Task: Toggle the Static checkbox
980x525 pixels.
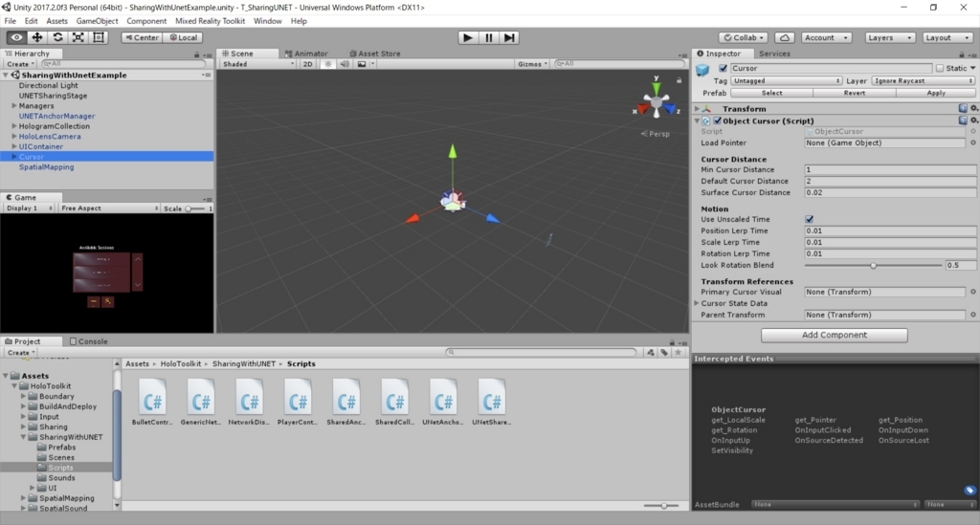Action: pyautogui.click(x=940, y=68)
